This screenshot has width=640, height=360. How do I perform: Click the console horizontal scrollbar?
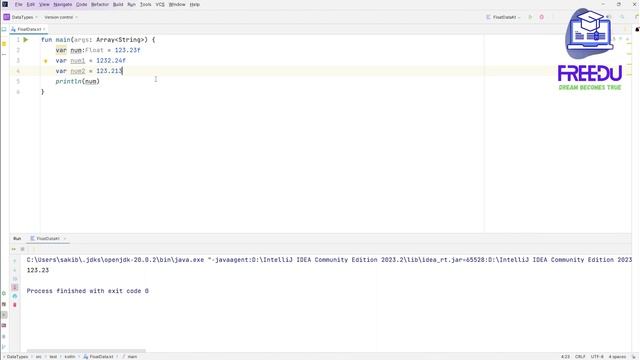pos(86,350)
